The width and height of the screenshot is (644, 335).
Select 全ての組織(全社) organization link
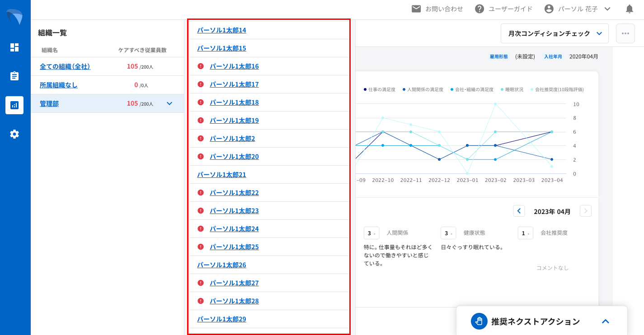65,66
